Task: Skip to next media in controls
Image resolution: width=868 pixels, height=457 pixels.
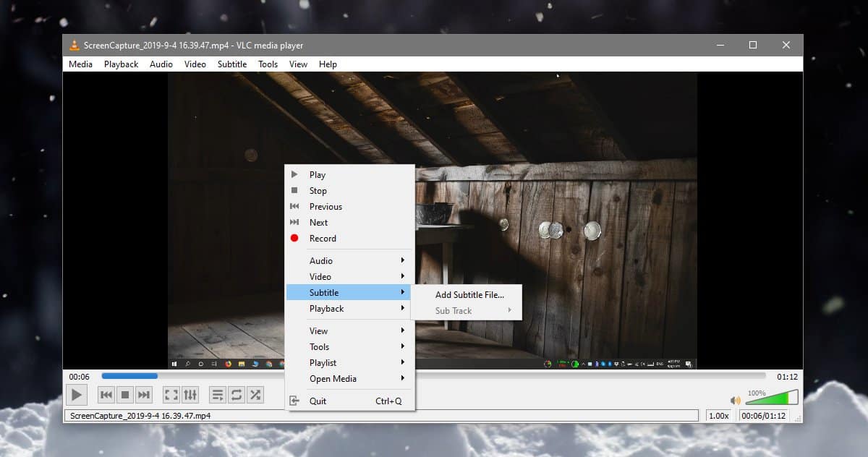Action: [144, 395]
